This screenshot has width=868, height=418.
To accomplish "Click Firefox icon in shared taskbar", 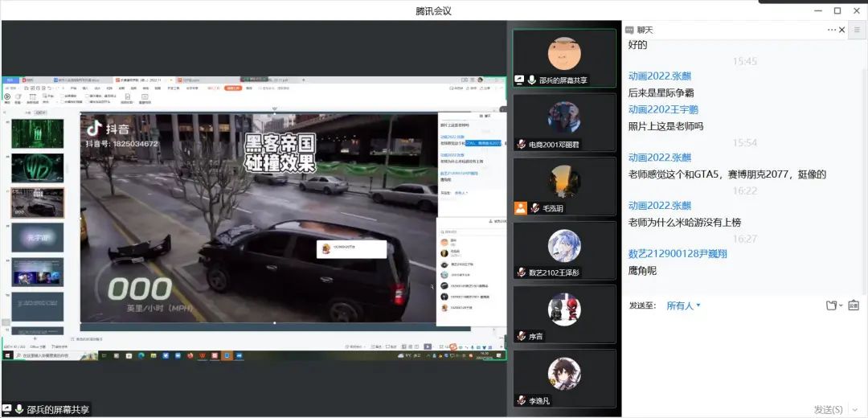I will [190, 355].
